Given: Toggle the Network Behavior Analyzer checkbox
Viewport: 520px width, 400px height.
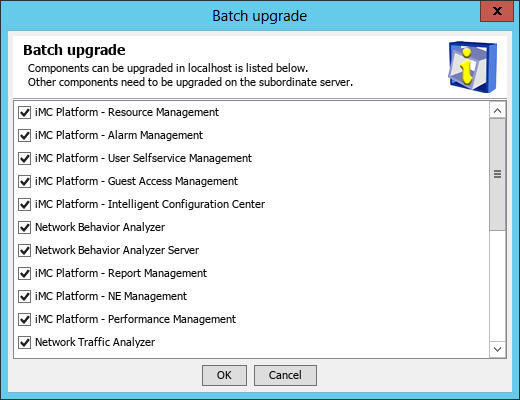Looking at the screenshot, I should tap(24, 227).
